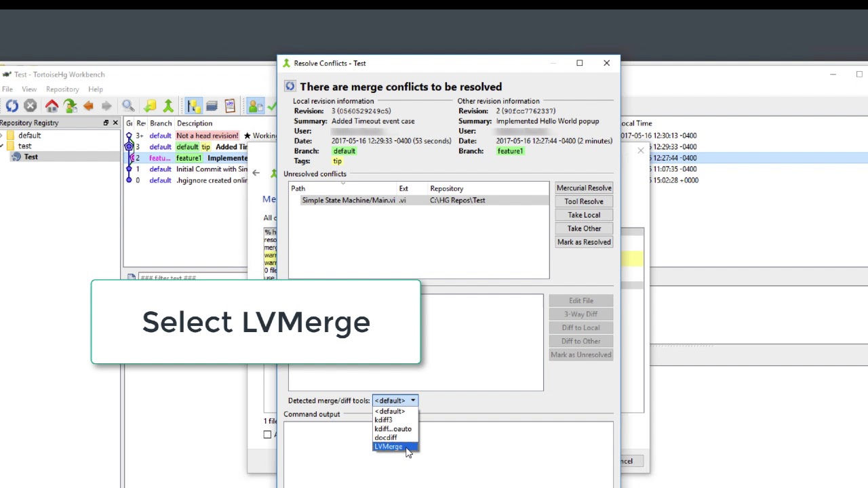Click the Mark as Resolved button

click(584, 242)
